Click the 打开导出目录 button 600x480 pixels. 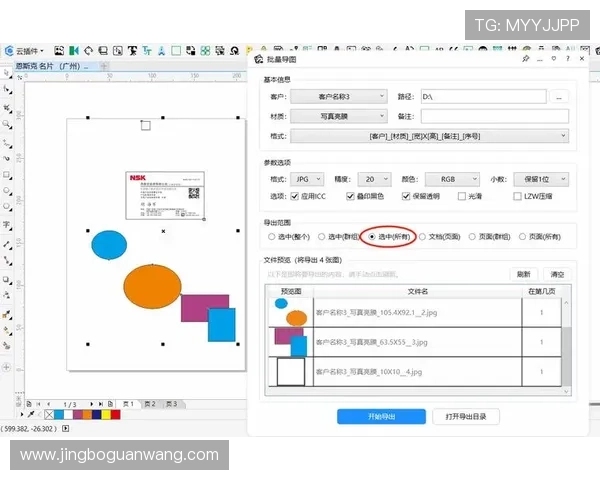click(466, 416)
